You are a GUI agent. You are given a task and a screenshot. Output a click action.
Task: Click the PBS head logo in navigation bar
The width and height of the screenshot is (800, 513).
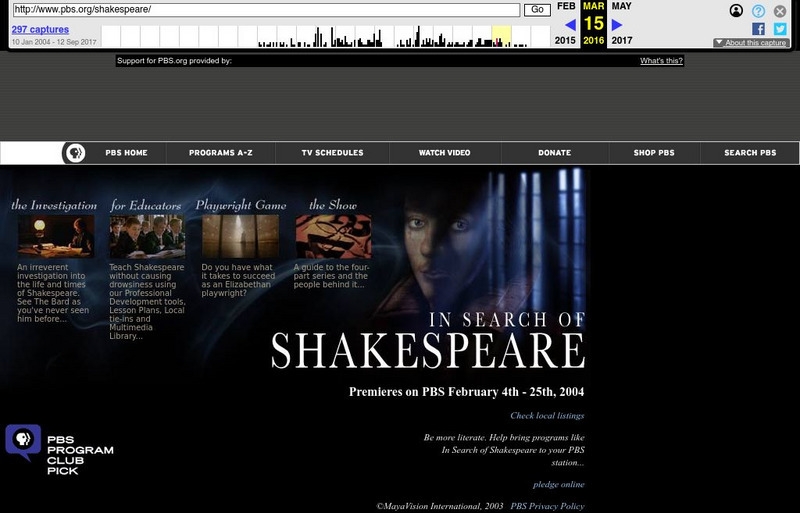point(76,153)
